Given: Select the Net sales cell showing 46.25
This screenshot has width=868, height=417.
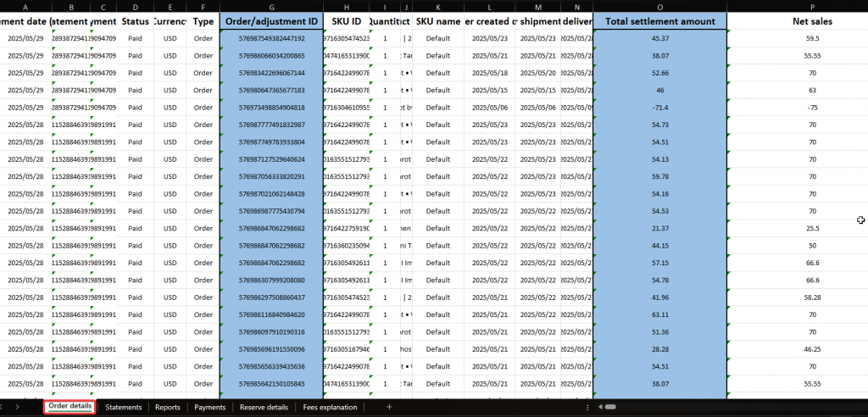Looking at the screenshot, I should 812,348.
